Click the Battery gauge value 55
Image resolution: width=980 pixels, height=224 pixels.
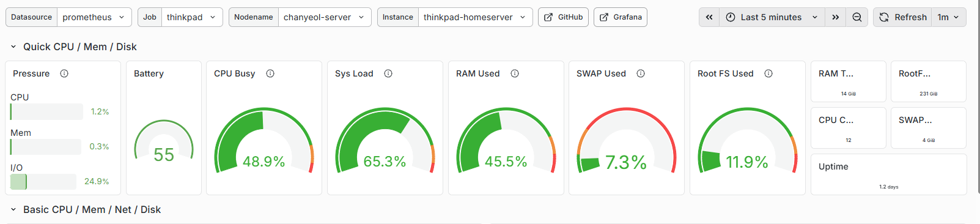pyautogui.click(x=164, y=155)
